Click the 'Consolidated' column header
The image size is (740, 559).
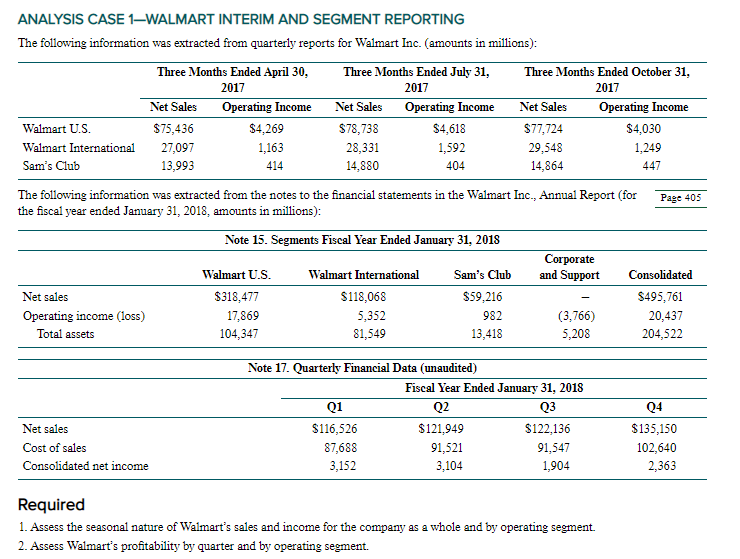pos(660,275)
